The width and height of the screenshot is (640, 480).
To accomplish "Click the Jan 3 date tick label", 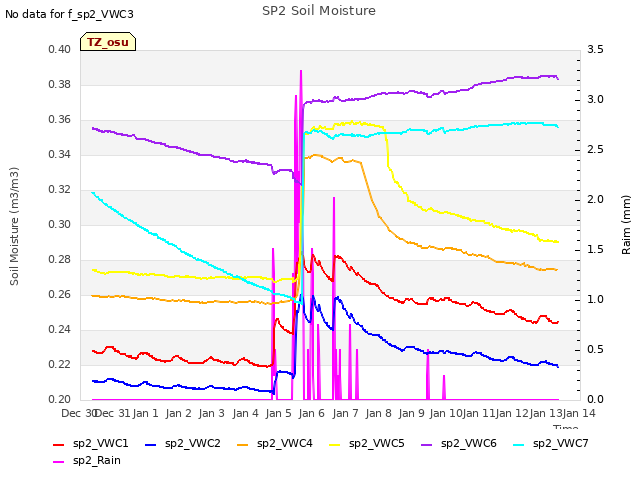I will coord(211,413).
